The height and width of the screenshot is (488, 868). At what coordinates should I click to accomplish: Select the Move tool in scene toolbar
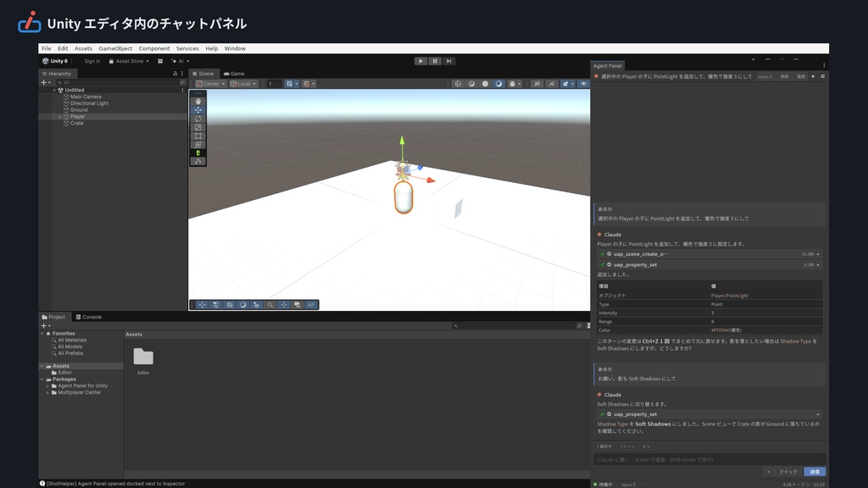pyautogui.click(x=198, y=110)
